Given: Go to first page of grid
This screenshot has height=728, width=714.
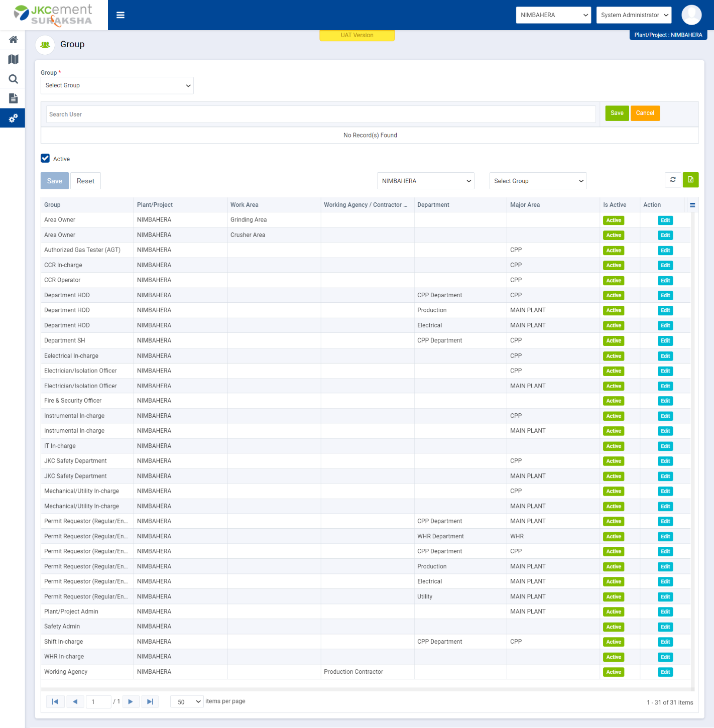Looking at the screenshot, I should click(x=55, y=701).
